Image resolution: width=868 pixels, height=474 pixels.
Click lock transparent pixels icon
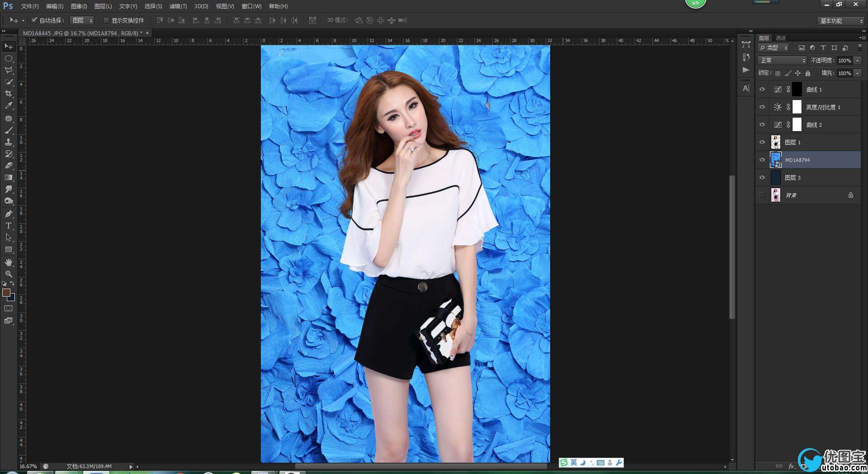pos(778,73)
